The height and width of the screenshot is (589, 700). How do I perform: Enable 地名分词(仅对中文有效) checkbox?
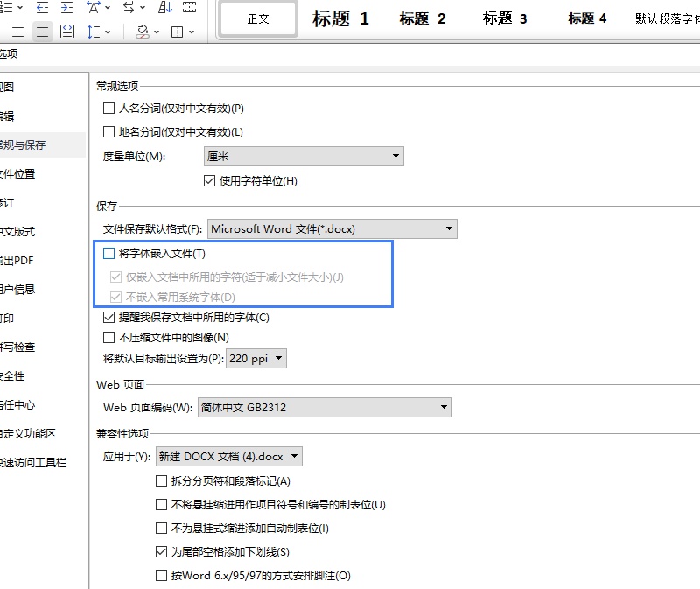click(x=108, y=132)
